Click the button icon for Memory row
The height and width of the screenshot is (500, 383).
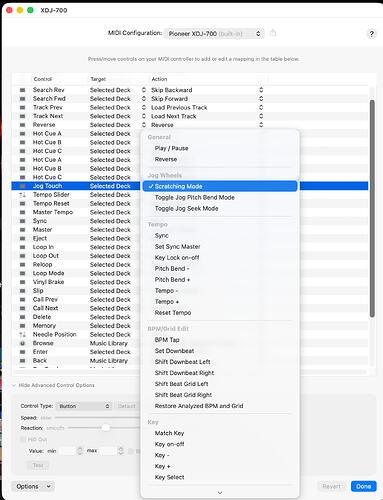tap(22, 326)
